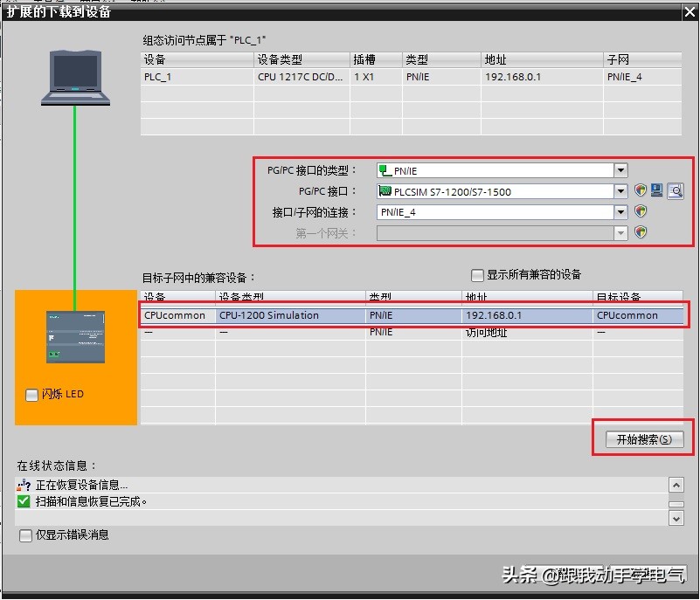The height and width of the screenshot is (600, 700).
Task: Click the shield icon beside 第一个网关 field
Action: point(639,232)
